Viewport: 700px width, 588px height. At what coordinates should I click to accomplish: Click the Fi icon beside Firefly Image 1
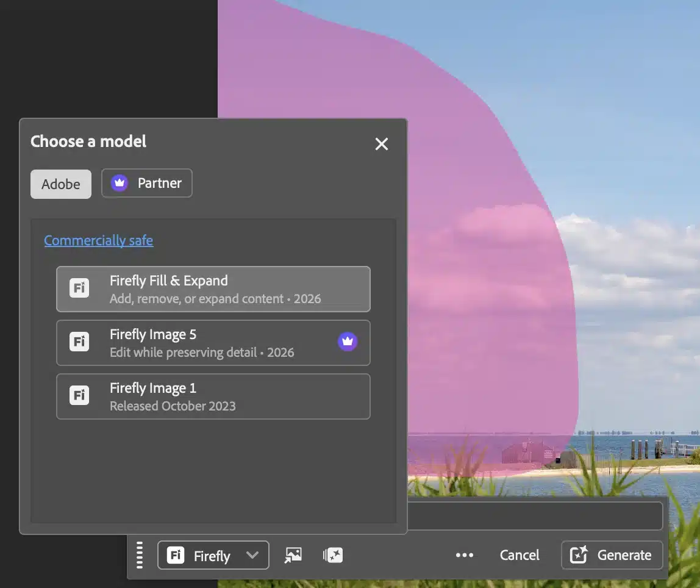point(79,395)
